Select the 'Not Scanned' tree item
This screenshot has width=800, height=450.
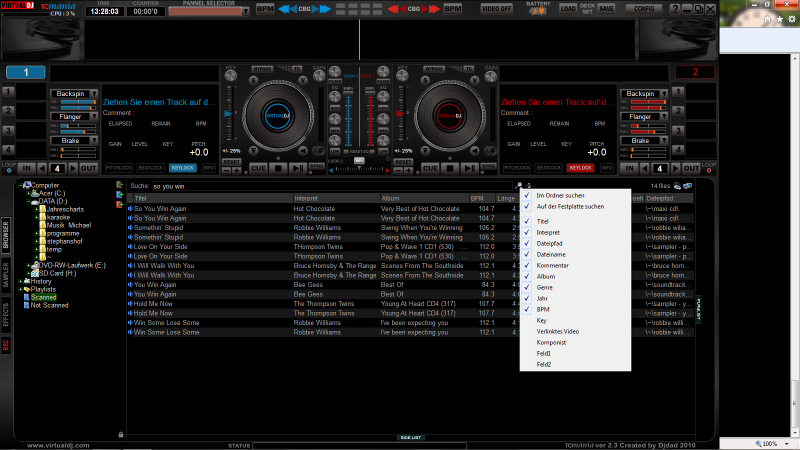click(49, 306)
